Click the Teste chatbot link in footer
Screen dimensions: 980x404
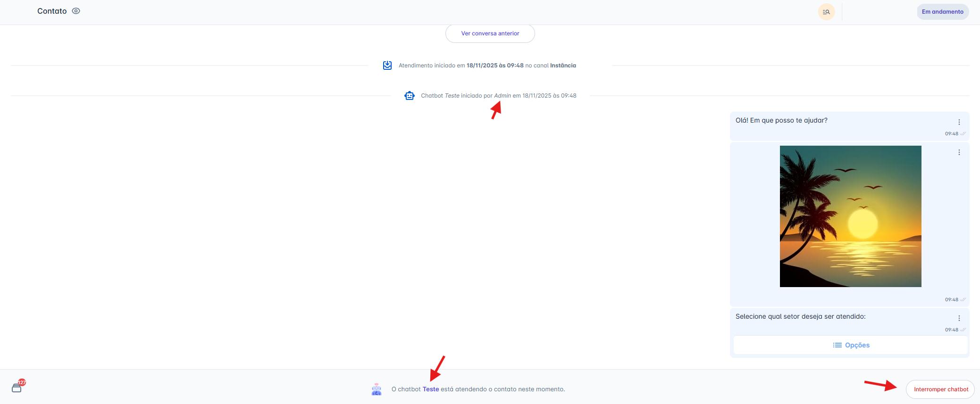coord(431,389)
